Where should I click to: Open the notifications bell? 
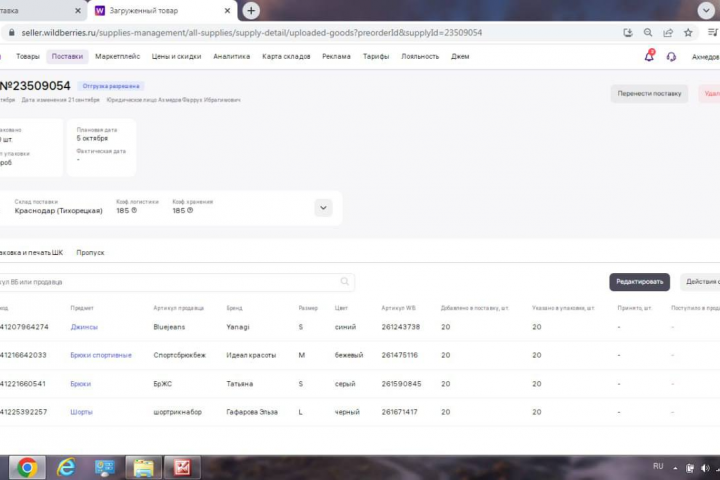coord(649,56)
